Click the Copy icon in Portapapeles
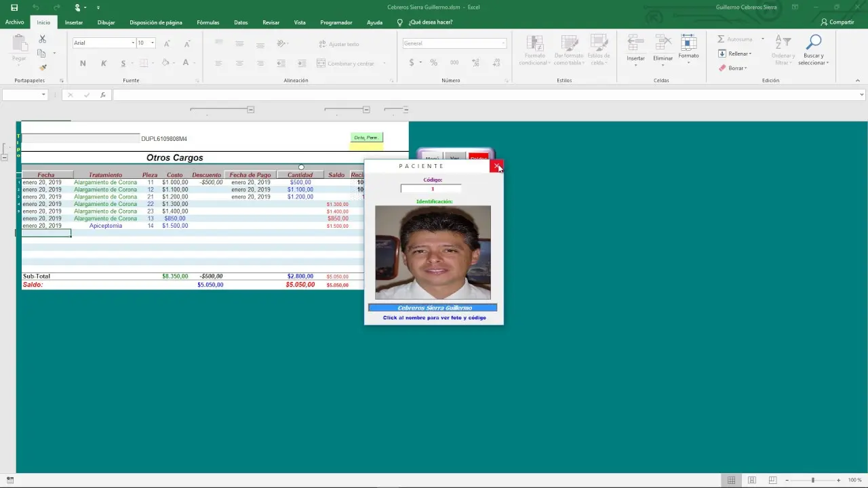868x488 pixels. pyautogui.click(x=41, y=54)
